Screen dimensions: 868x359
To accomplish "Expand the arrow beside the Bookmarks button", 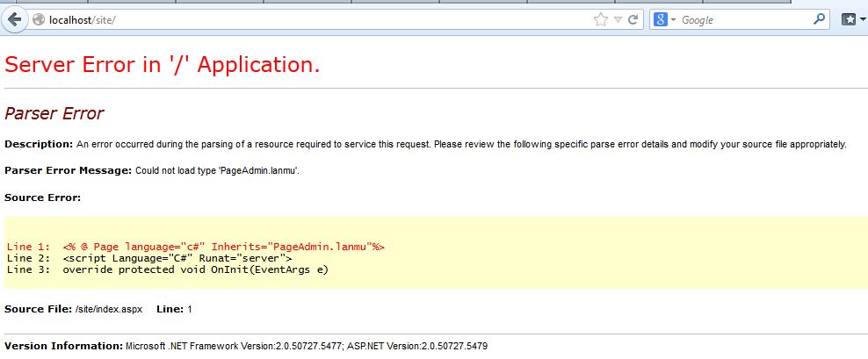I will coord(863,19).
